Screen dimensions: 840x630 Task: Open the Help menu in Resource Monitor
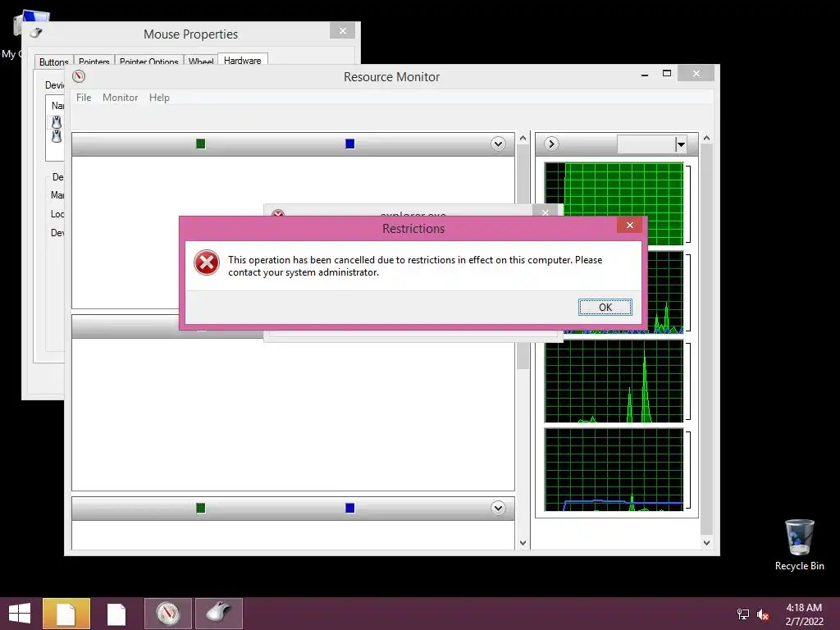point(159,98)
